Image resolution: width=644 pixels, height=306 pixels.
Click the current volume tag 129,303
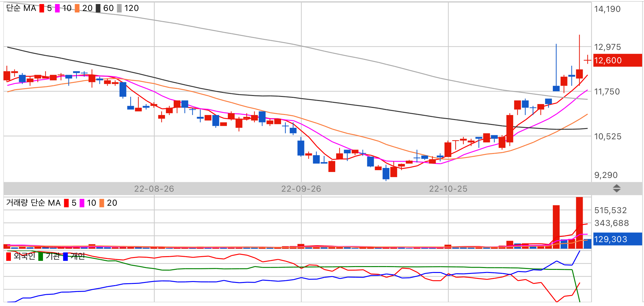tap(618, 239)
